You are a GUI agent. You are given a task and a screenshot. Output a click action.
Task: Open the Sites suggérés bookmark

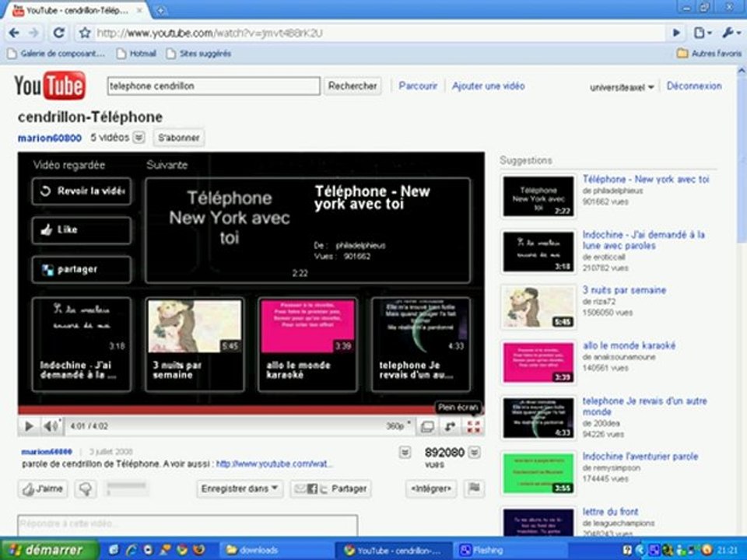[198, 54]
